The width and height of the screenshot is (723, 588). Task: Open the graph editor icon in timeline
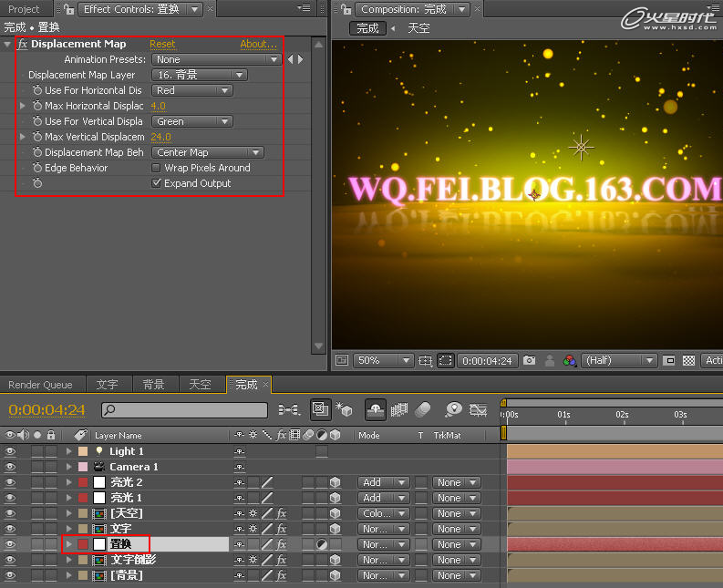pos(478,409)
